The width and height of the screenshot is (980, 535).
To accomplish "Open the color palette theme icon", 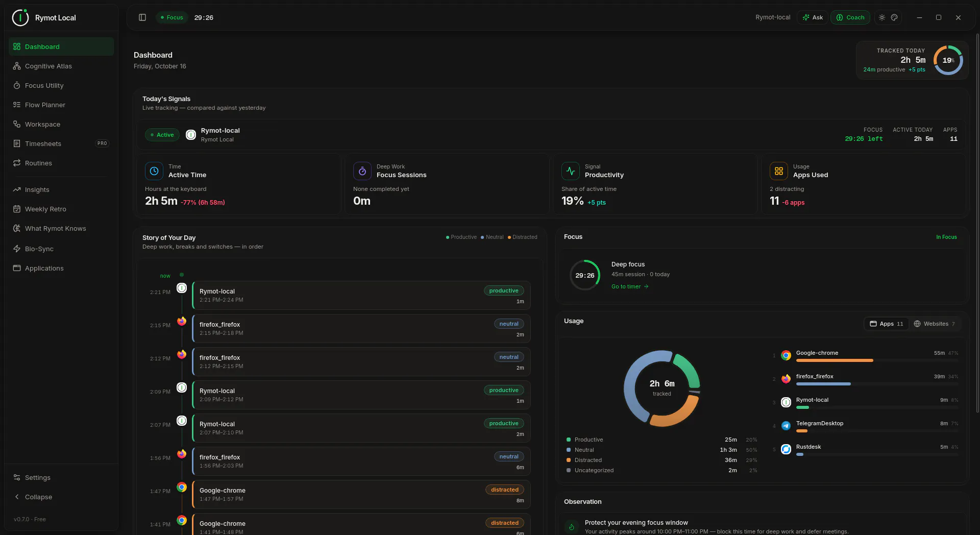I will click(894, 17).
